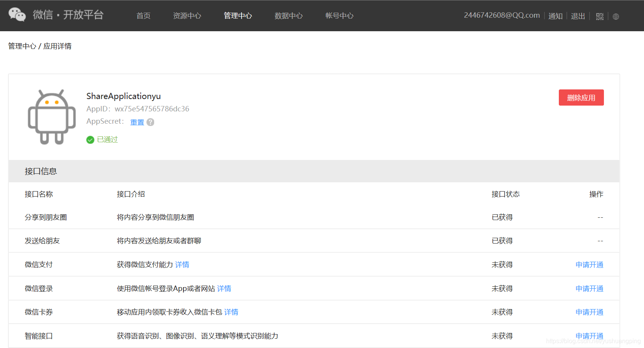This screenshot has width=644, height=348.
Task: Click 应用详情 in the breadcrumb
Action: click(x=57, y=46)
